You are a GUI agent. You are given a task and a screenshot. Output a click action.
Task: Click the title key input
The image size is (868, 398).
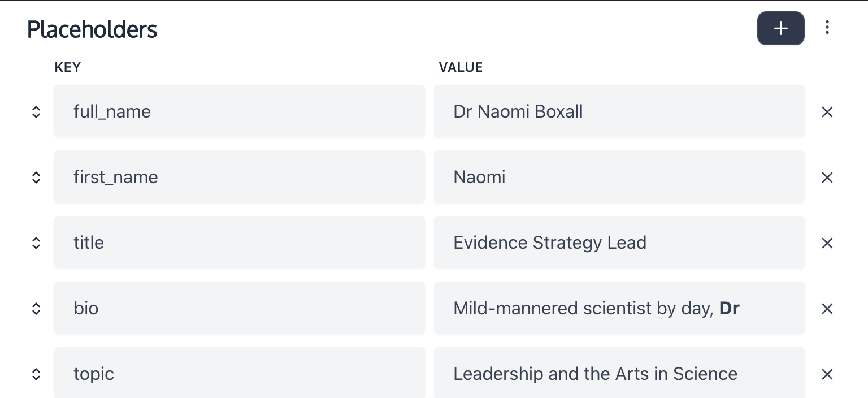coord(239,243)
